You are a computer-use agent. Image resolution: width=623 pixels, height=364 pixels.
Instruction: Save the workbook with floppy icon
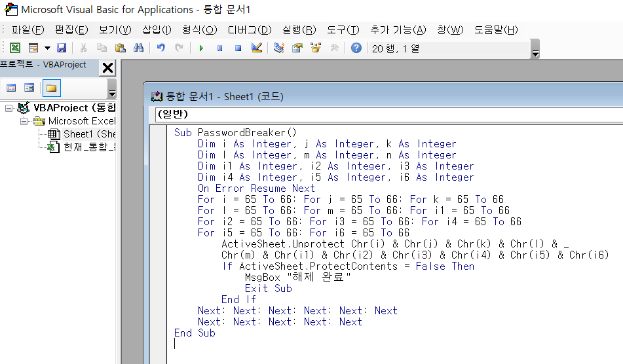pos(62,48)
